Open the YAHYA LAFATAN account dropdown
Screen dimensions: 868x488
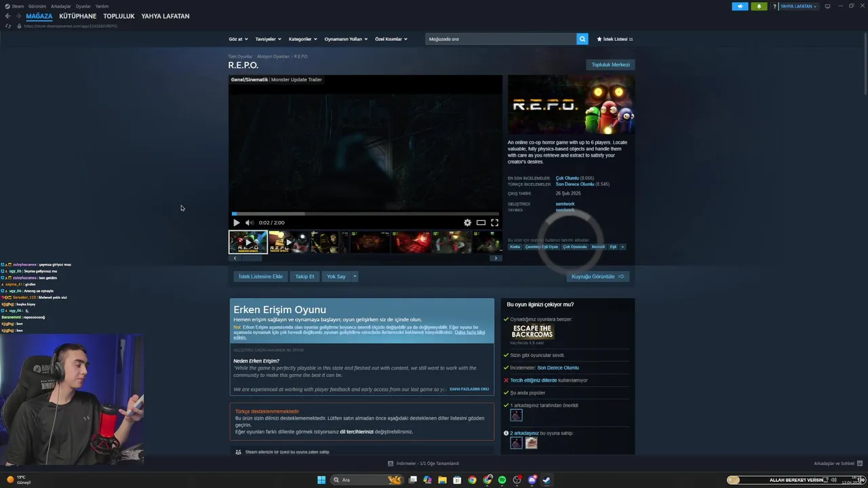pyautogui.click(x=799, y=6)
